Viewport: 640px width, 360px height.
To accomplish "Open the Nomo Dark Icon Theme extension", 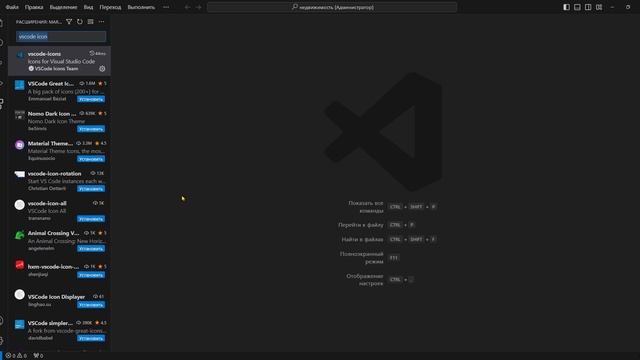I will pos(59,121).
